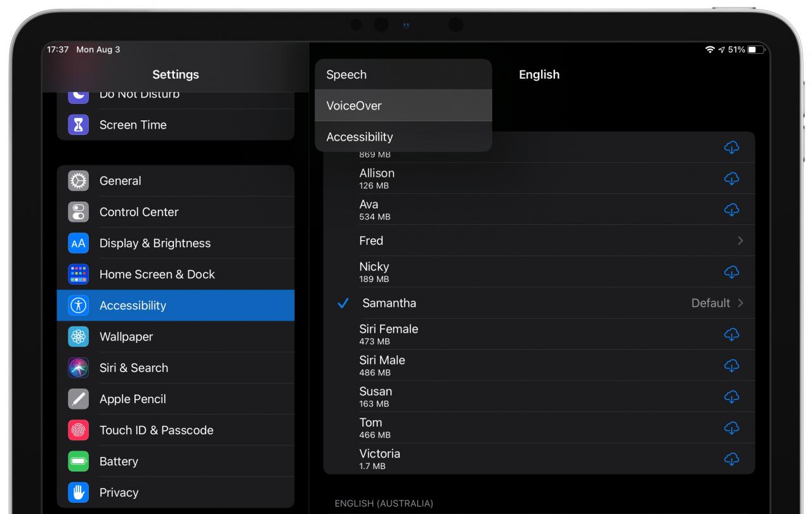Open Apple Pencil settings
The height and width of the screenshot is (514, 812).
(x=176, y=399)
